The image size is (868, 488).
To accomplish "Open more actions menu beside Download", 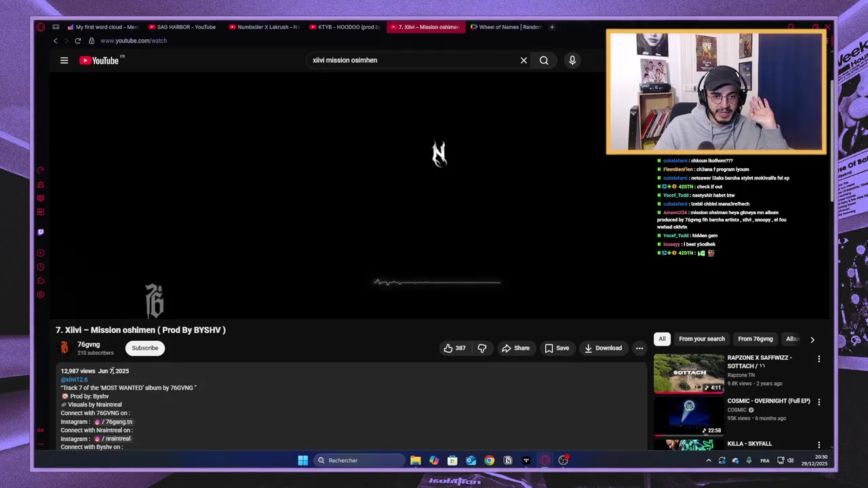I will [639, 348].
